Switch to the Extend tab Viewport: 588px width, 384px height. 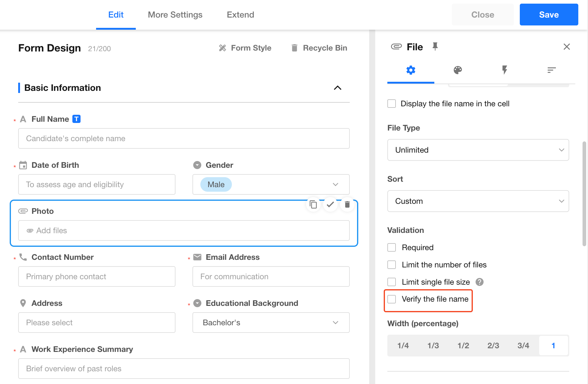pos(240,15)
